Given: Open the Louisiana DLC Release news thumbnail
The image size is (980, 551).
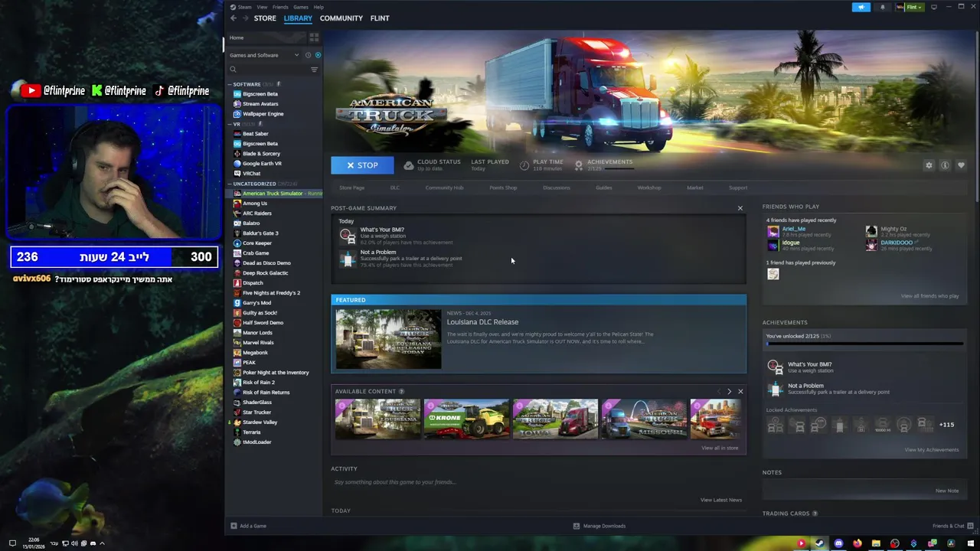Looking at the screenshot, I should (388, 339).
